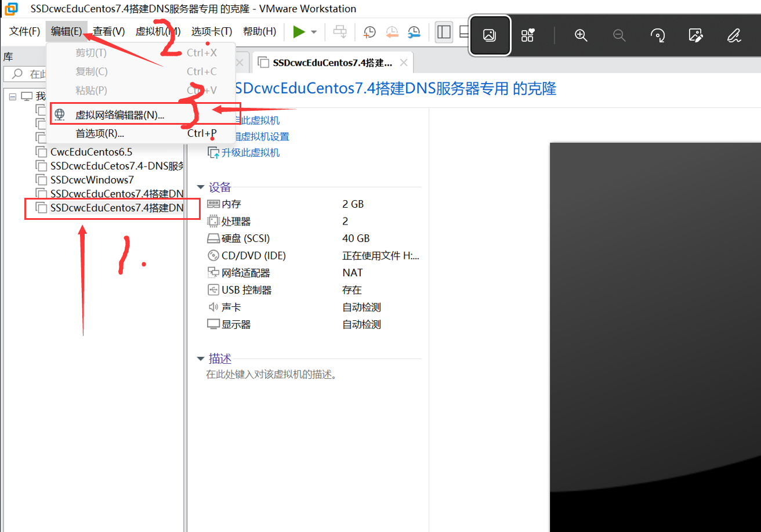Click the memory value 2 GB
The image size is (761, 532).
(353, 204)
